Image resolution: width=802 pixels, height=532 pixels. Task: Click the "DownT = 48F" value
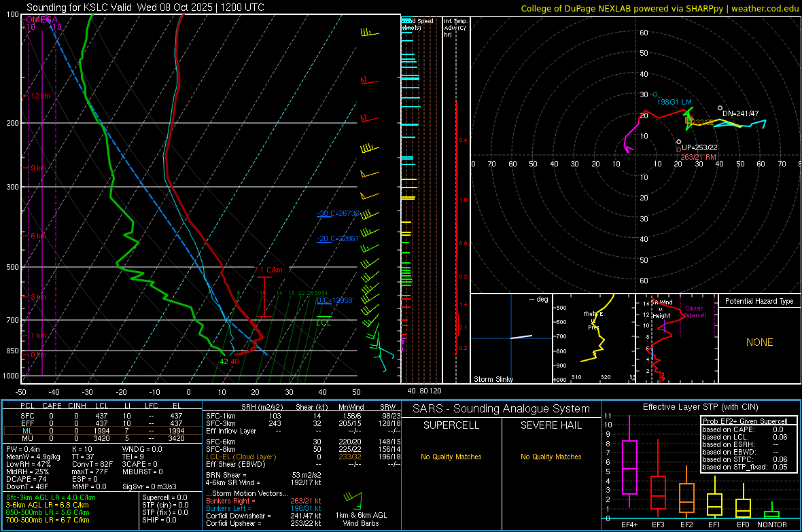[27, 486]
